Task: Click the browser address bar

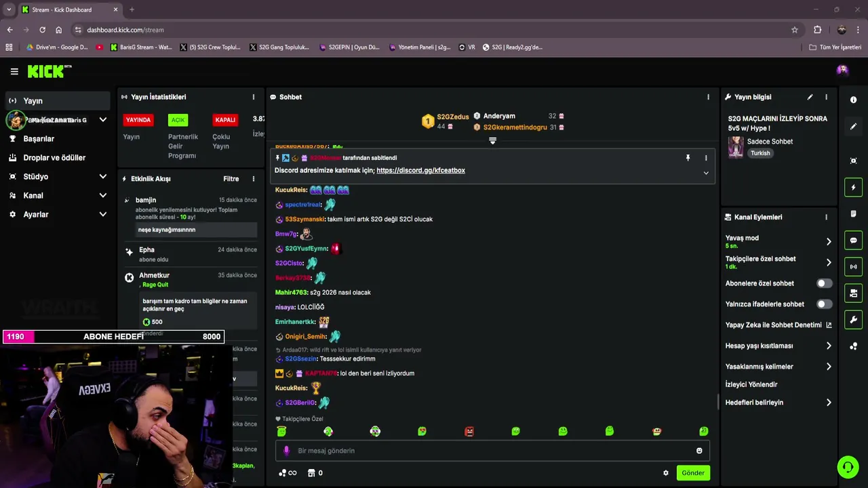Action: 434,30
